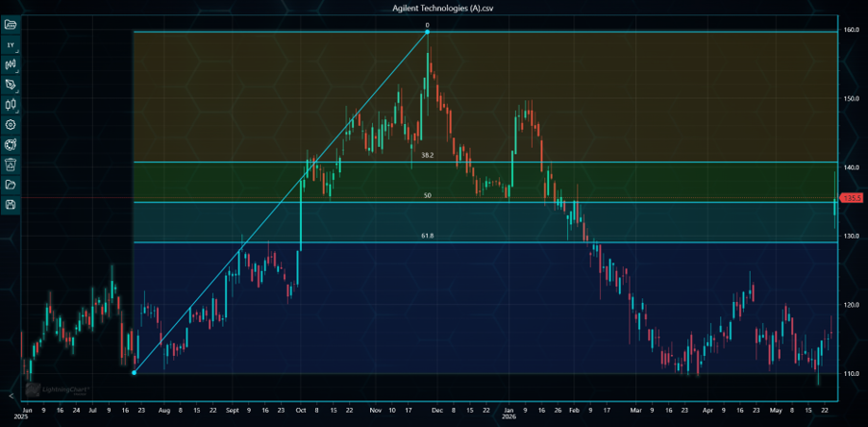Open data file with the top folder icon
Image resolution: width=868 pixels, height=427 pixels.
click(x=11, y=24)
